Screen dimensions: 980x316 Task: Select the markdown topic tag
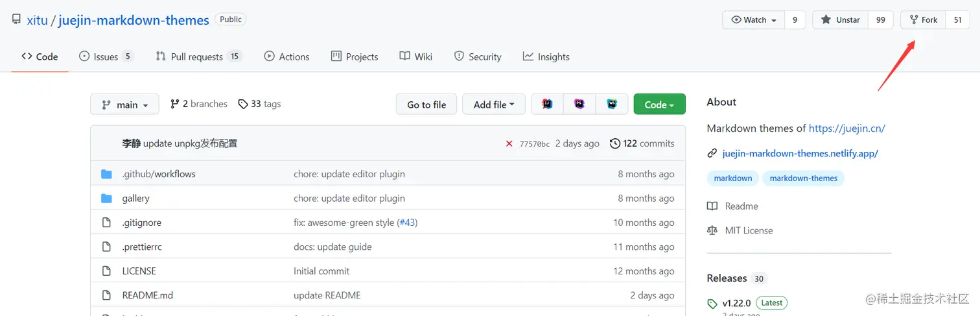pyautogui.click(x=733, y=178)
